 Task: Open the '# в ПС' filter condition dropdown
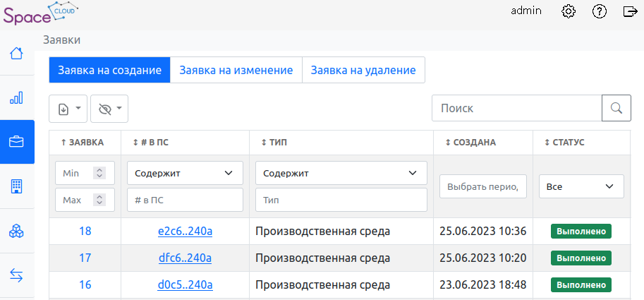[185, 173]
